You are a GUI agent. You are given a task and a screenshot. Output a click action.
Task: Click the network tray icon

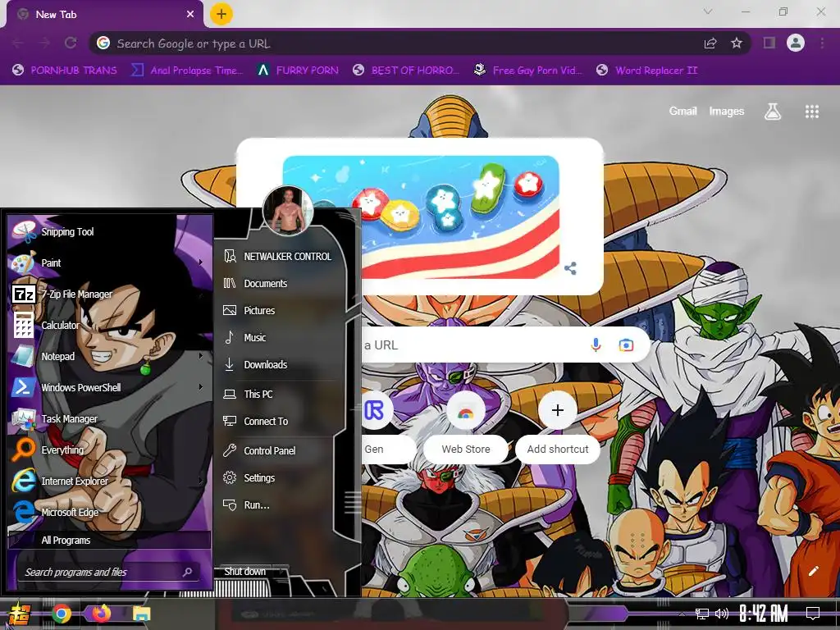point(702,614)
